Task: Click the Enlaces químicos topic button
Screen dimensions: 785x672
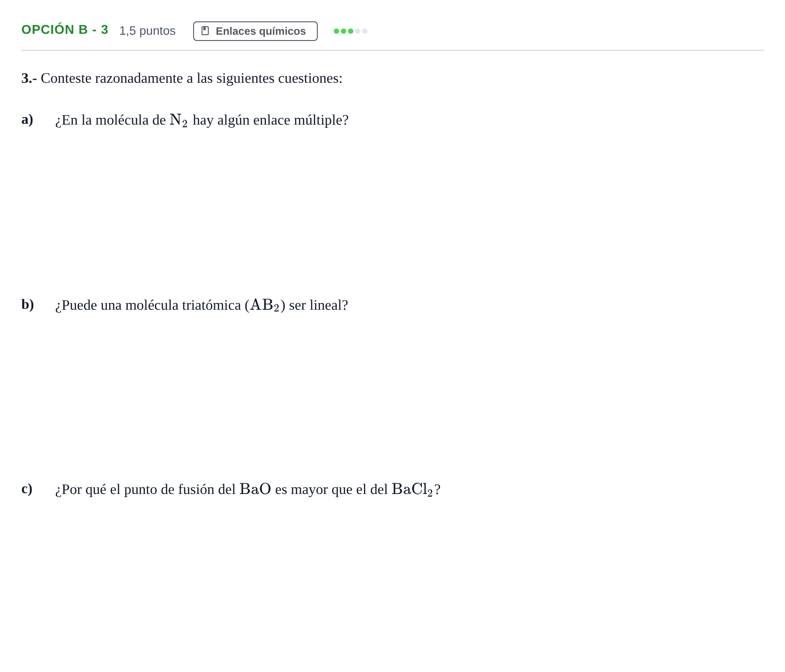Action: pyautogui.click(x=255, y=31)
